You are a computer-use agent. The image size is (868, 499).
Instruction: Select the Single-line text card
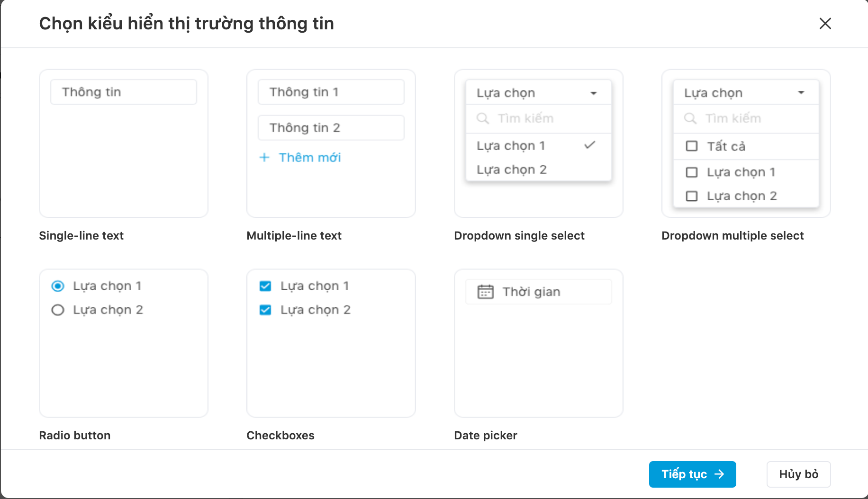(x=124, y=143)
